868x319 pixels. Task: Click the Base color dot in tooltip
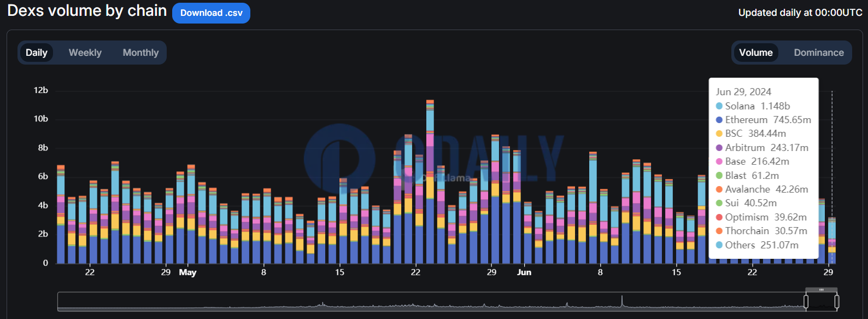[x=719, y=161]
